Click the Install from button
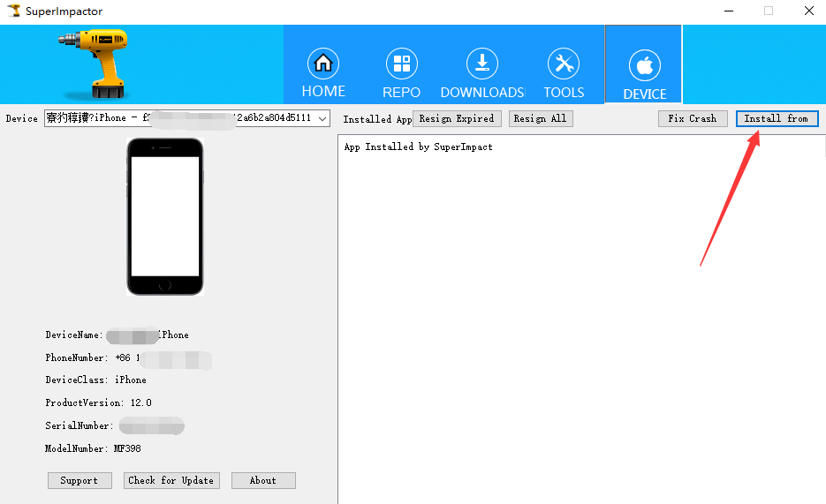 tap(777, 119)
